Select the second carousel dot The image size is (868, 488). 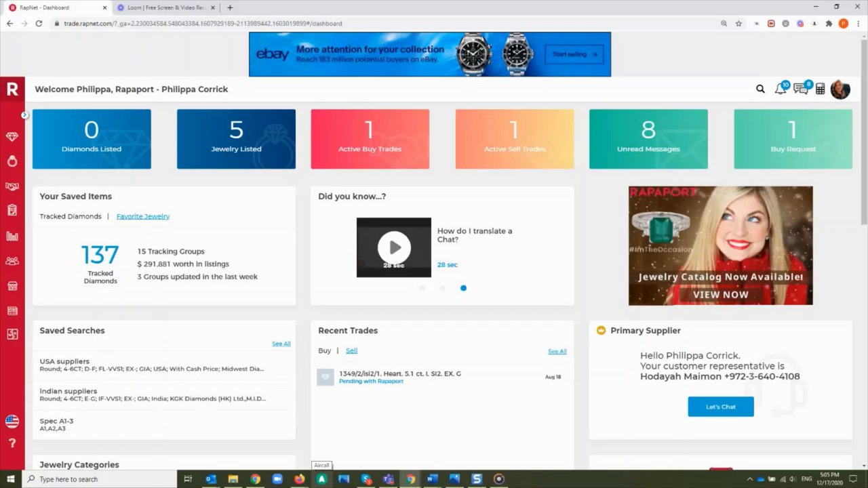coord(442,288)
